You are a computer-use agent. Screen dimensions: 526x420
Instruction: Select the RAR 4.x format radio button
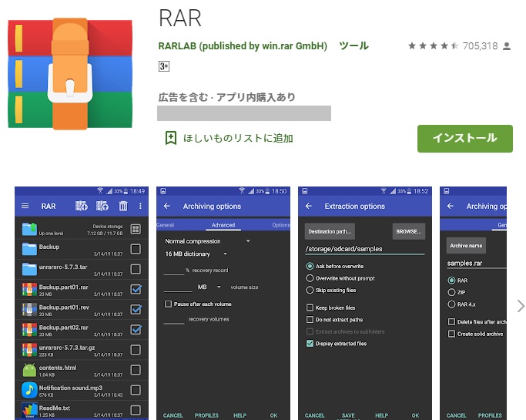tap(451, 304)
